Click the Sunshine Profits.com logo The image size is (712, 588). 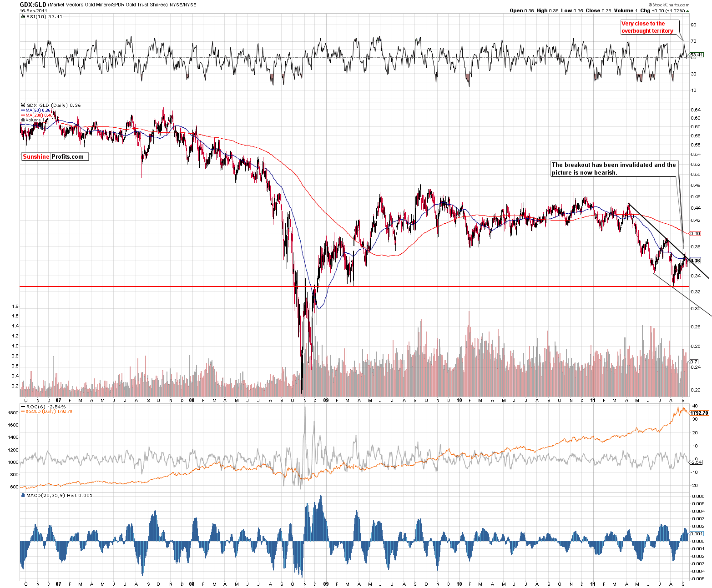tap(55, 156)
